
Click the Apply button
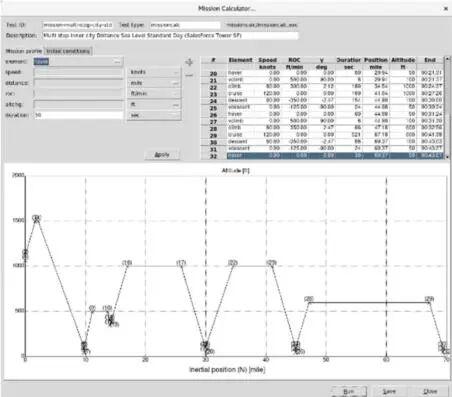pos(162,155)
